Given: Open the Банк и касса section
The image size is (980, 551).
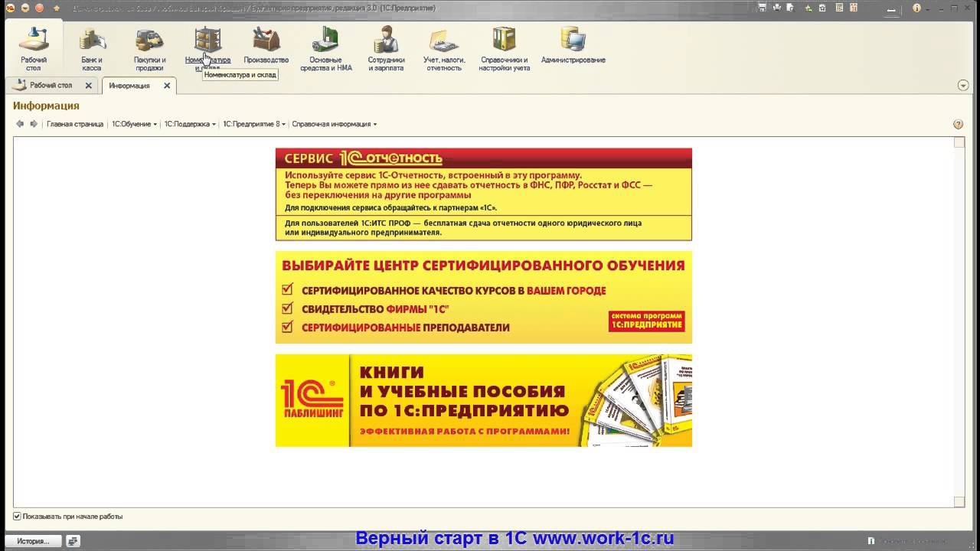Looking at the screenshot, I should (x=92, y=48).
